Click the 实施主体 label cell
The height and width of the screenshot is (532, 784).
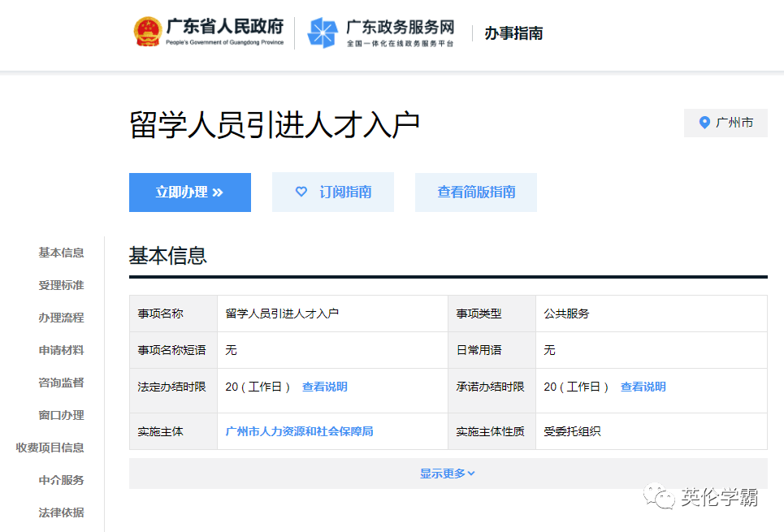174,431
